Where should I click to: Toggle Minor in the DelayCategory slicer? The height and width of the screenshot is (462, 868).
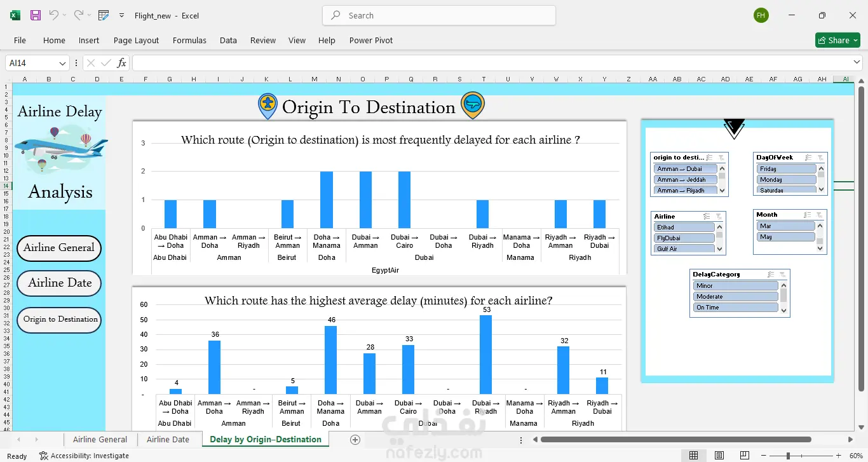click(736, 286)
